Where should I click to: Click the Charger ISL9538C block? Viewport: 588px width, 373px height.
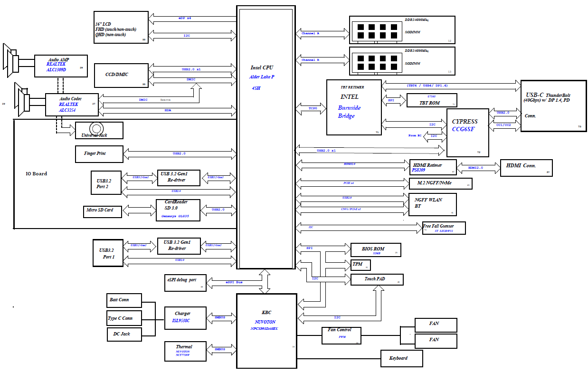point(185,318)
